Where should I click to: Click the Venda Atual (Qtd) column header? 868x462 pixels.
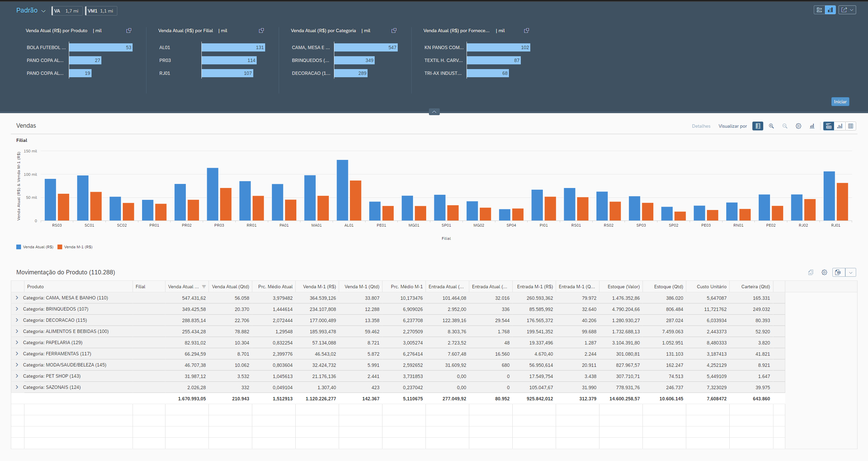[x=230, y=287]
